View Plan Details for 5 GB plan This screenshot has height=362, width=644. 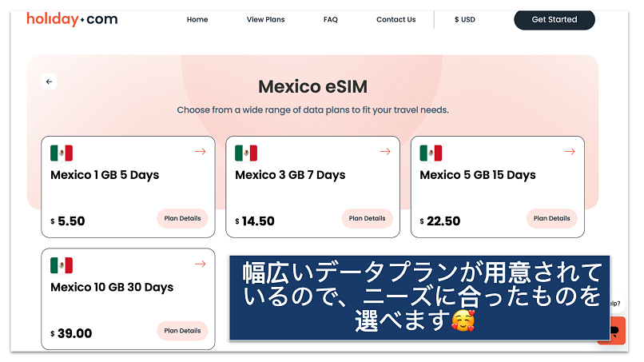click(551, 219)
